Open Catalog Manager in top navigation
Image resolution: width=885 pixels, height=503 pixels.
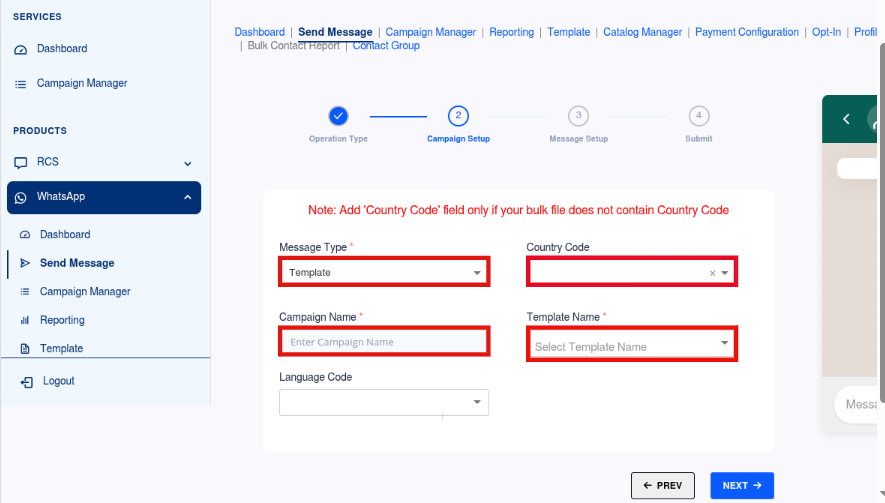pyautogui.click(x=642, y=32)
